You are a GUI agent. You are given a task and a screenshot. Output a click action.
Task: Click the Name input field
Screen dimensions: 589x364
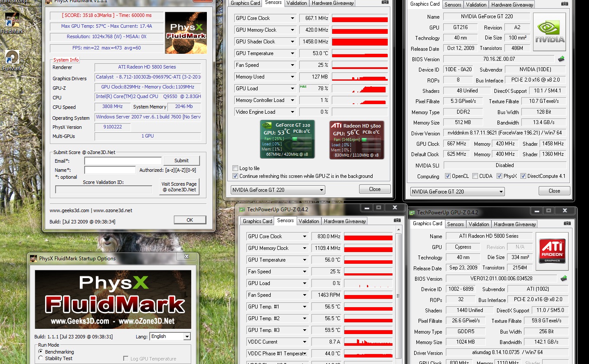pyautogui.click(x=110, y=171)
